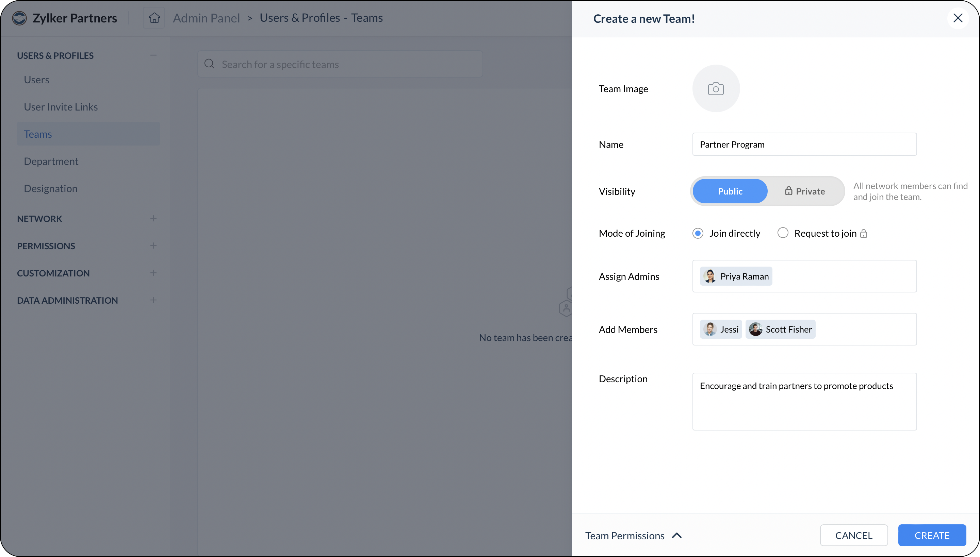Screen dimensions: 980x557
Task: Click the Data Administration section heading
Action: (x=67, y=300)
